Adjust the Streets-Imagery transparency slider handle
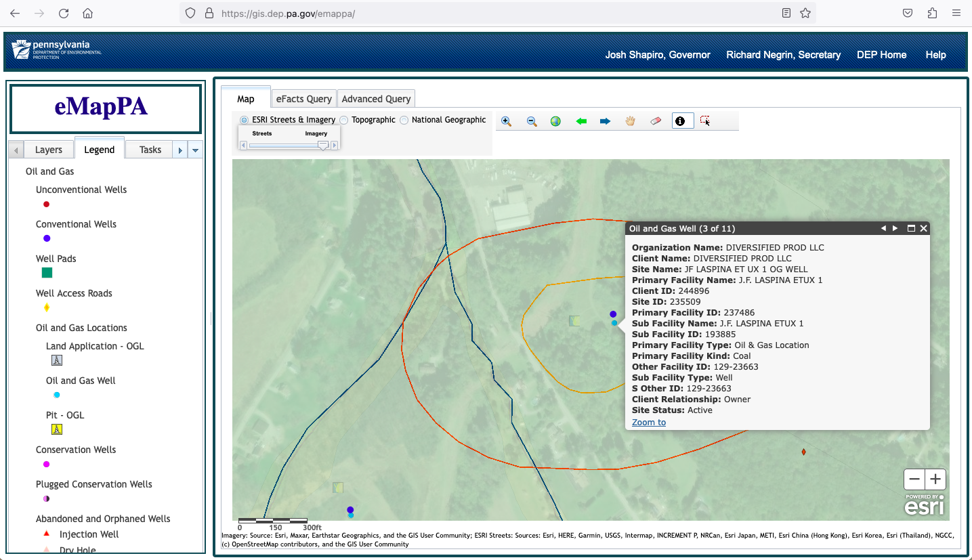 (323, 145)
